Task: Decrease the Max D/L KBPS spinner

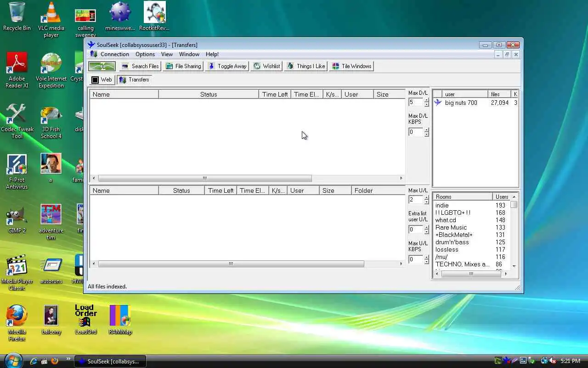Action: [x=427, y=134]
